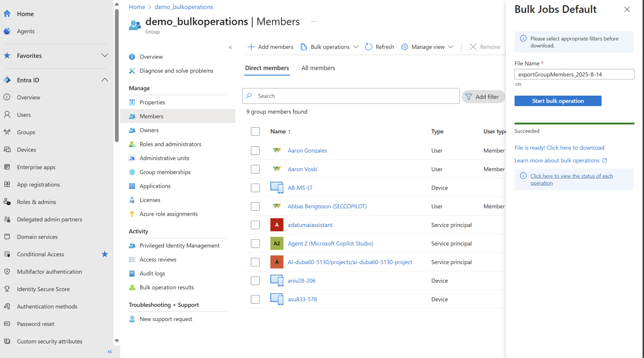Open the Home breadcrumb link

tap(137, 7)
